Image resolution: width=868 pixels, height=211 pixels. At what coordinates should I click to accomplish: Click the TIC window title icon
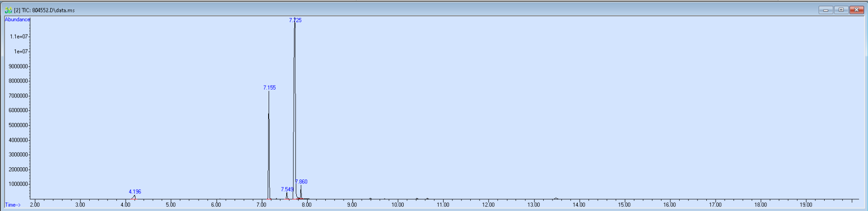[x=8, y=10]
